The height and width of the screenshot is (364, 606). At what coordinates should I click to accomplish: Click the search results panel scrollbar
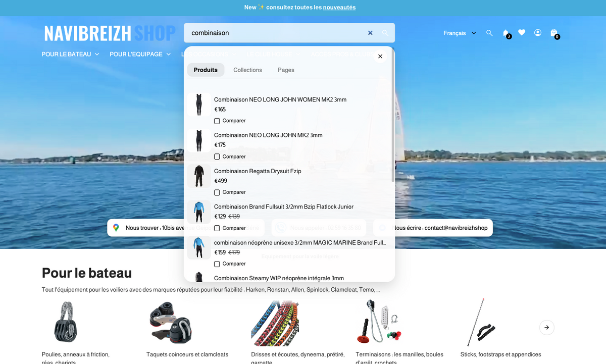click(x=393, y=115)
